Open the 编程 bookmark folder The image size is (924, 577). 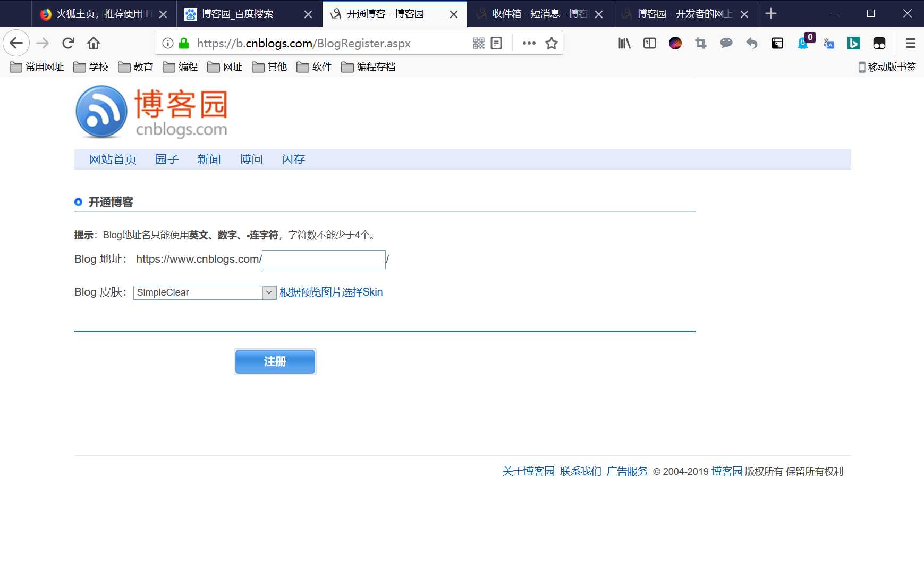[180, 67]
